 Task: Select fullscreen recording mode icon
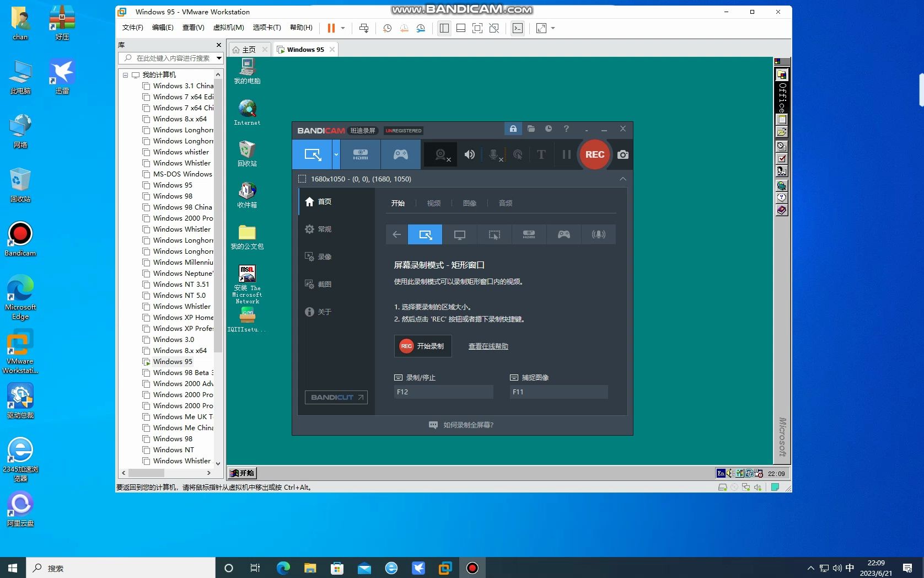(x=459, y=234)
